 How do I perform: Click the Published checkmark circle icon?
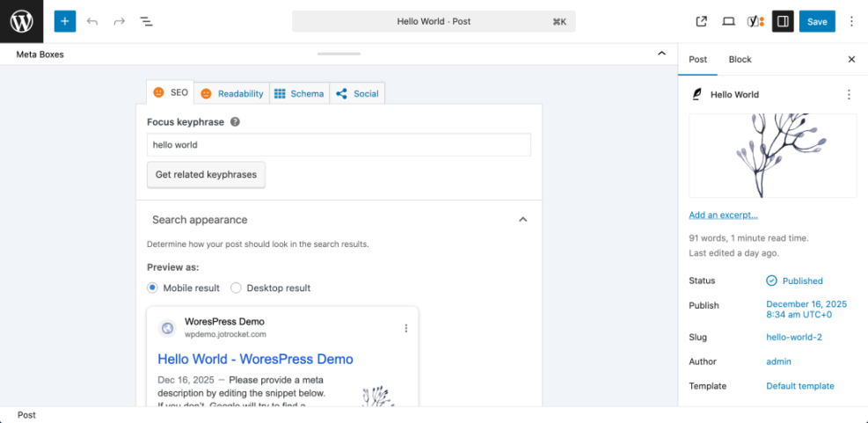tap(771, 281)
